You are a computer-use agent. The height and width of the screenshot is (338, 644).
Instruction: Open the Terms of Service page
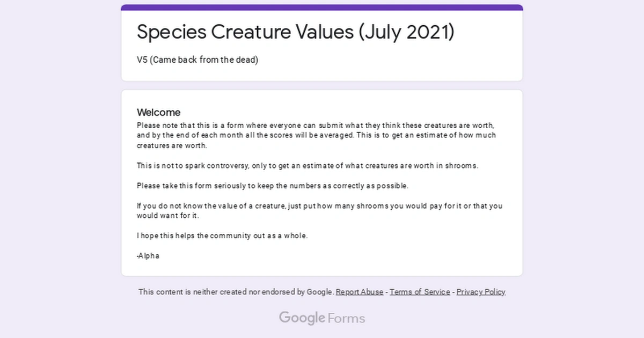pos(419,292)
